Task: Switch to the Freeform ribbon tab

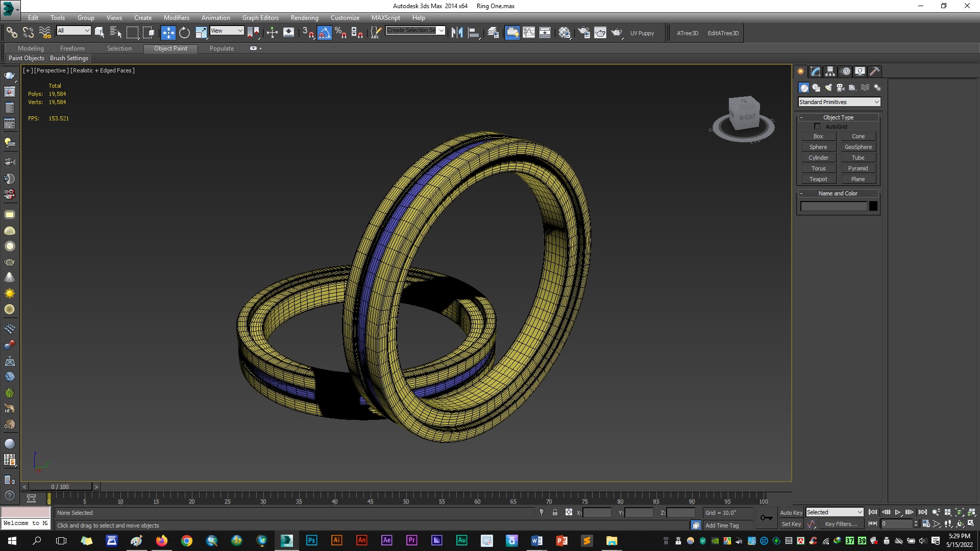Action: tap(72, 48)
